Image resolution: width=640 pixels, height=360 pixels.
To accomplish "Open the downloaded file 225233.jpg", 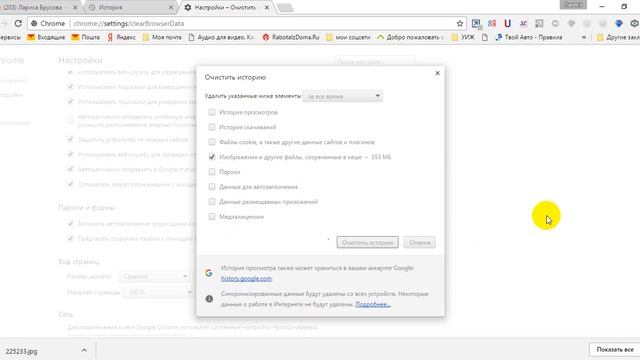I will click(x=21, y=351).
